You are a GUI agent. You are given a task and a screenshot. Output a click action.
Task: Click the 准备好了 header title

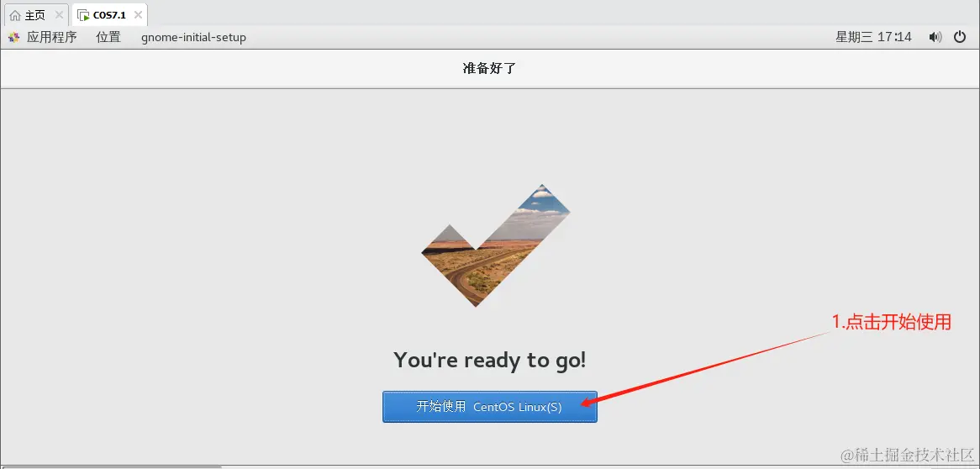click(x=489, y=69)
